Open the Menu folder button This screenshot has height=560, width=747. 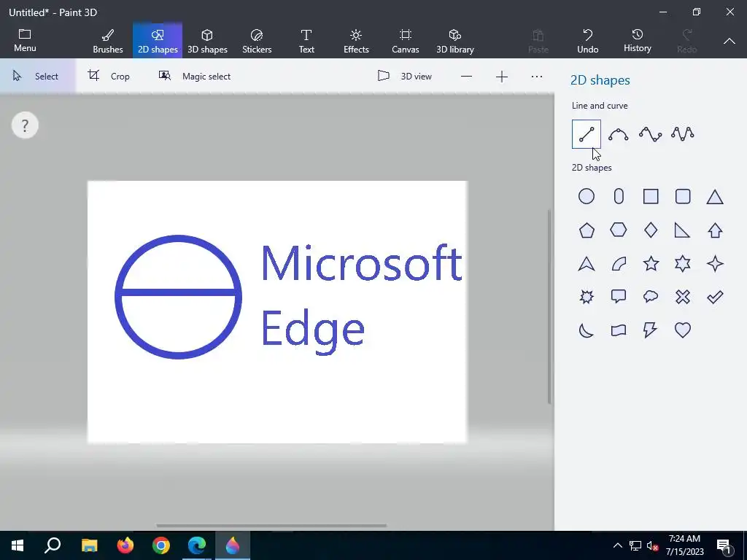25,41
